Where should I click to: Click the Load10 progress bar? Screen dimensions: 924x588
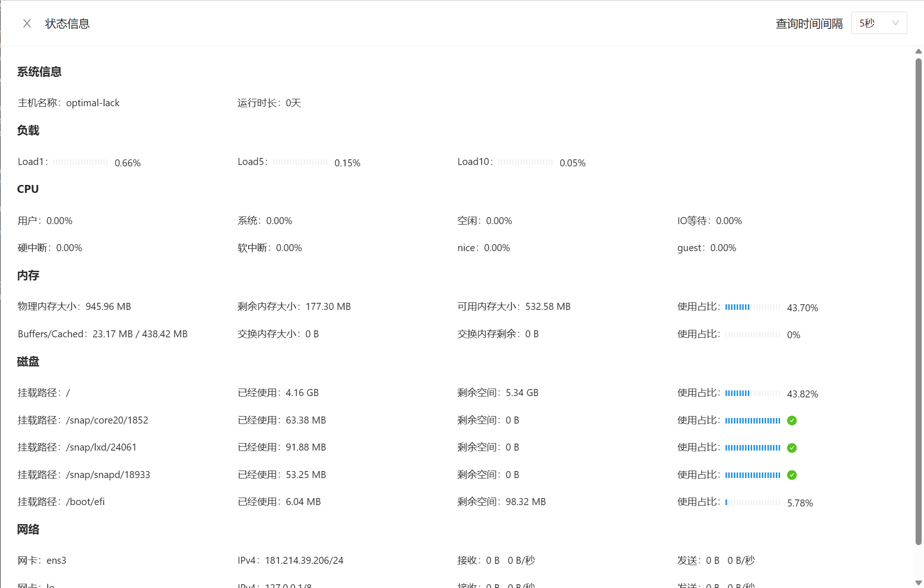tap(525, 162)
